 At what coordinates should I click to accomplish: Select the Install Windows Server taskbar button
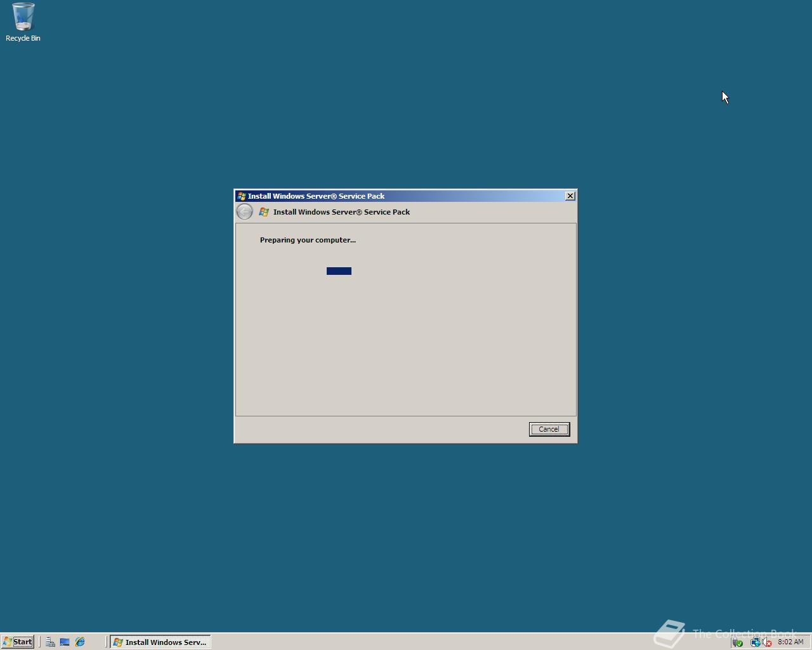click(160, 642)
